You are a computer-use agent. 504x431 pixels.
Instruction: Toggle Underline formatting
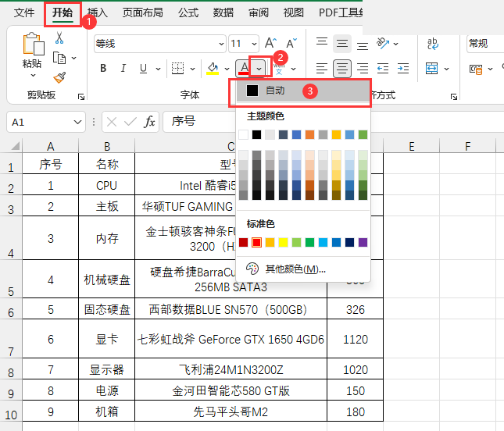point(143,68)
